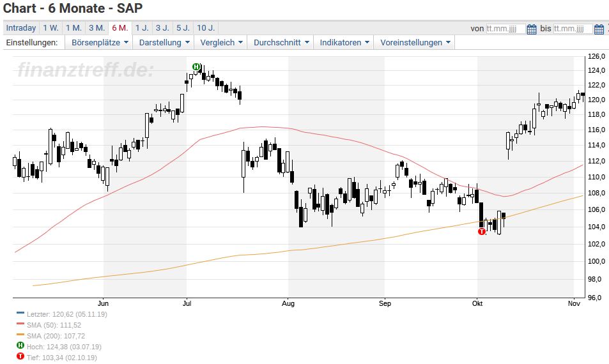The image size is (609, 364).
Task: Focus the 'bis' end date field
Action: pyautogui.click(x=573, y=29)
